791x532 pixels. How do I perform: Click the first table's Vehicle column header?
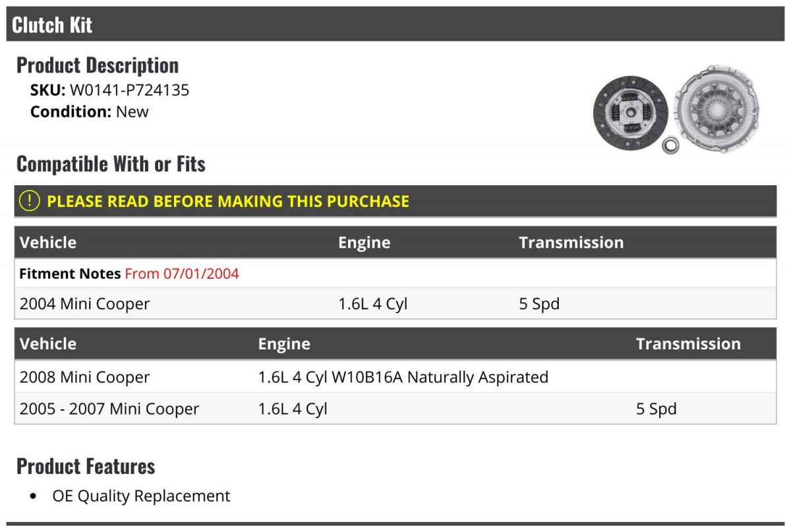click(48, 243)
